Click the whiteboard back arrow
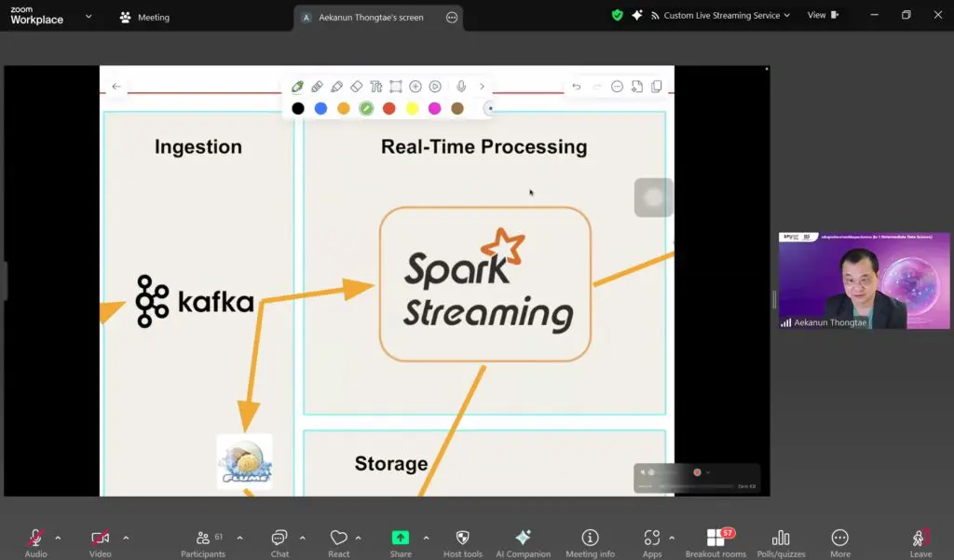The width and height of the screenshot is (954, 560). tap(116, 87)
